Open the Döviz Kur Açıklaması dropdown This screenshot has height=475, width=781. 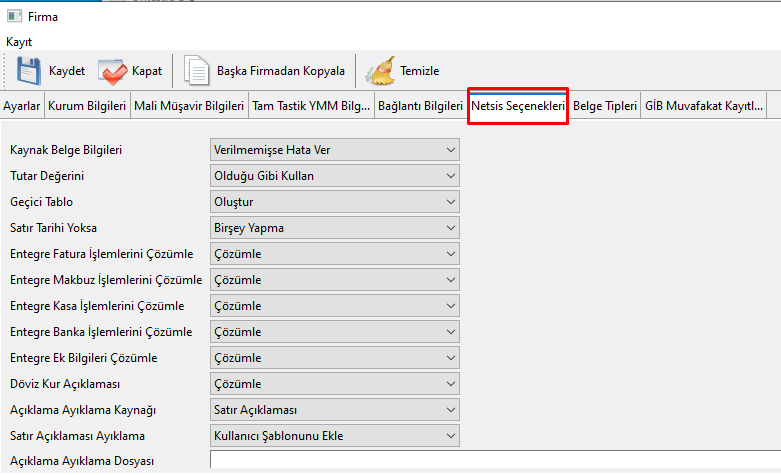coord(334,384)
